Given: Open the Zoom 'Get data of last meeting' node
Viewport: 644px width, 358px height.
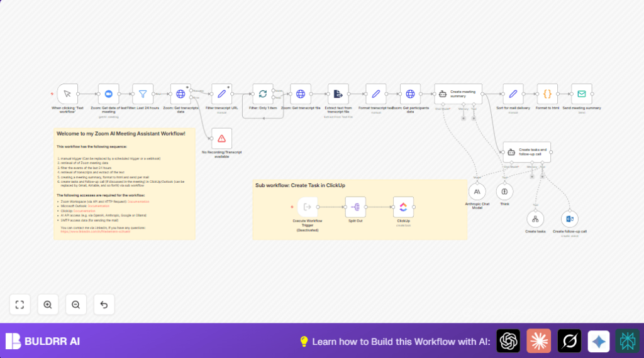Looking at the screenshot, I should (108, 94).
